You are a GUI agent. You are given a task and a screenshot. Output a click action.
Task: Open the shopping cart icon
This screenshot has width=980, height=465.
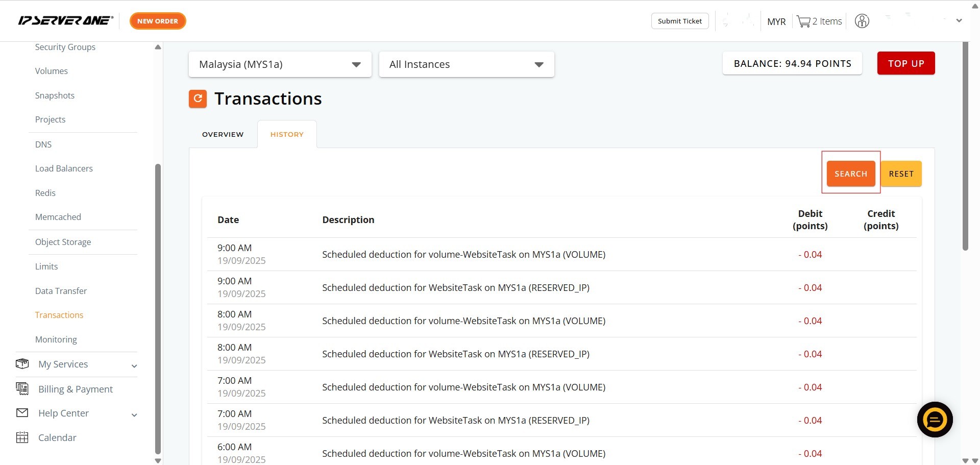click(x=803, y=21)
